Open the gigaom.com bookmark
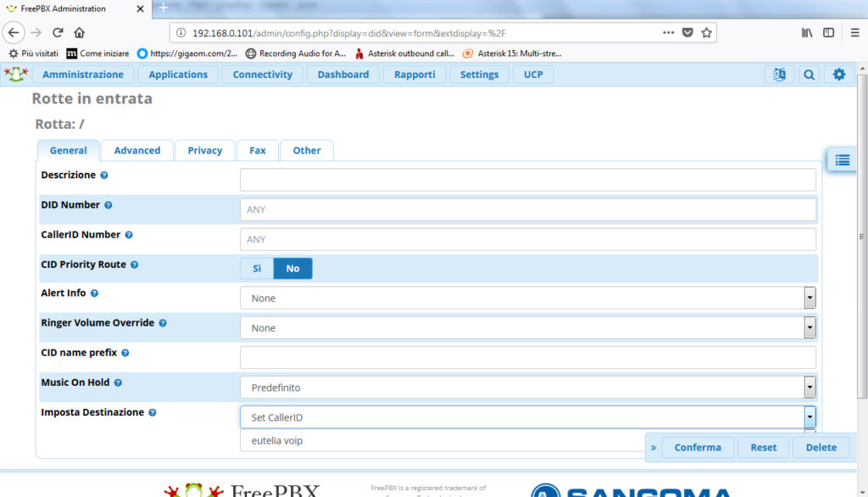The image size is (868, 497). pyautogui.click(x=187, y=53)
